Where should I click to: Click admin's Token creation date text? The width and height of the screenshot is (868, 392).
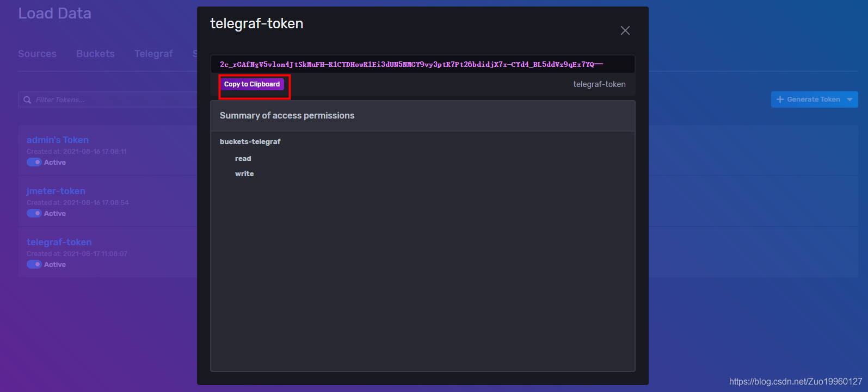coord(77,152)
